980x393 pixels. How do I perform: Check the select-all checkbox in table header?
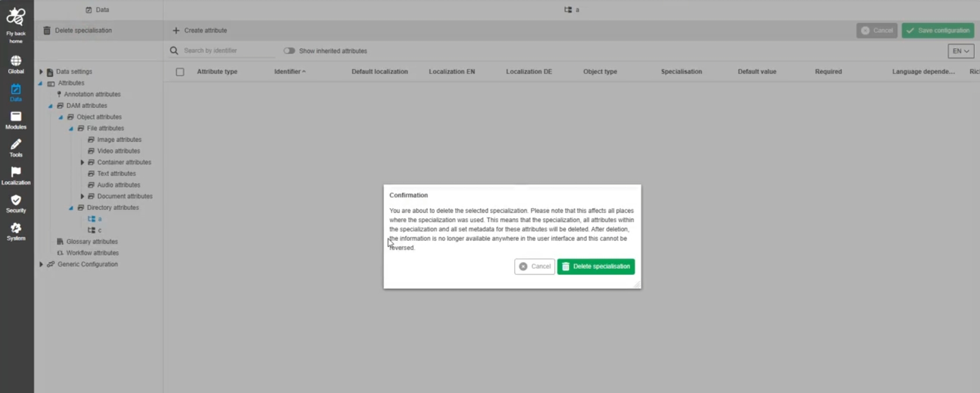pos(180,72)
